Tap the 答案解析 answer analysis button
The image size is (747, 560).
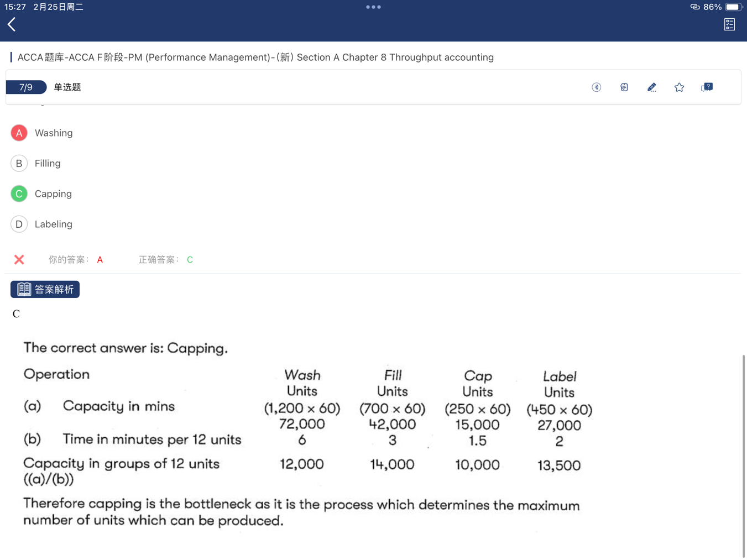pos(45,289)
